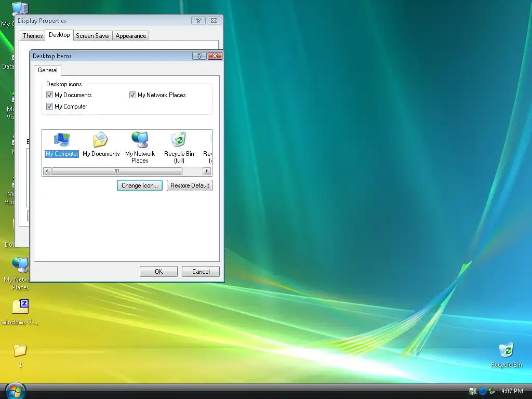Image resolution: width=532 pixels, height=399 pixels.
Task: Click the windows-7 zip file on desktop
Action: [x=20, y=312]
